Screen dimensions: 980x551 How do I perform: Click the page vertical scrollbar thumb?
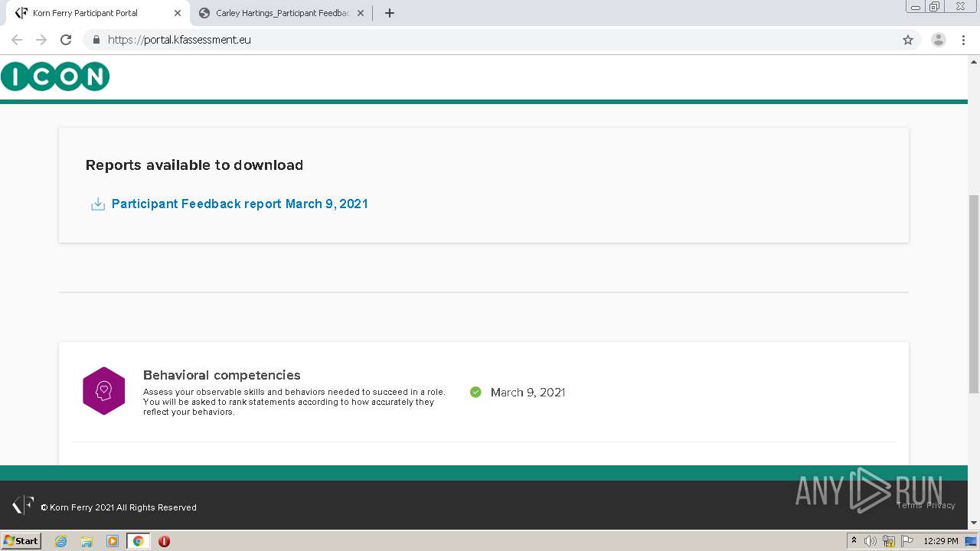tap(974, 295)
